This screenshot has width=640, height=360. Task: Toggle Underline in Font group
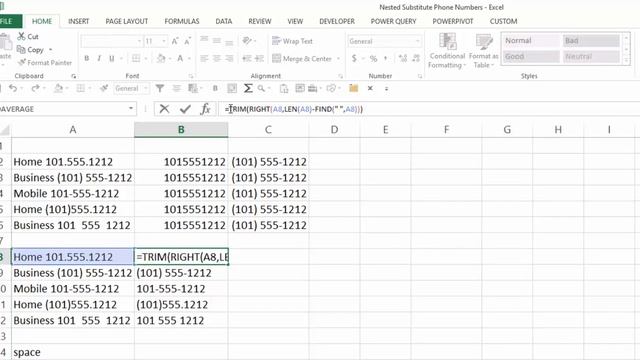112,58
